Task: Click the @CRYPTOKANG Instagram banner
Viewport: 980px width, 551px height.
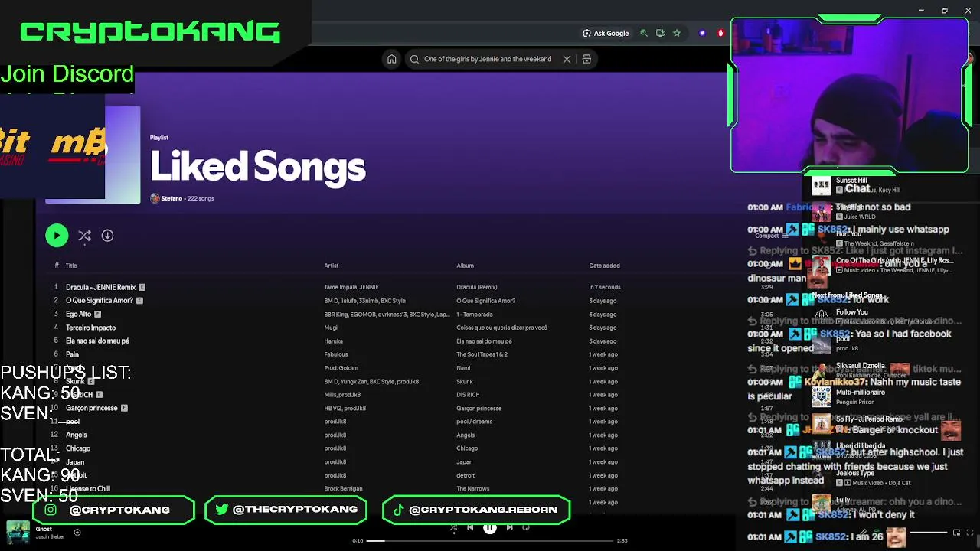Action: 113,510
